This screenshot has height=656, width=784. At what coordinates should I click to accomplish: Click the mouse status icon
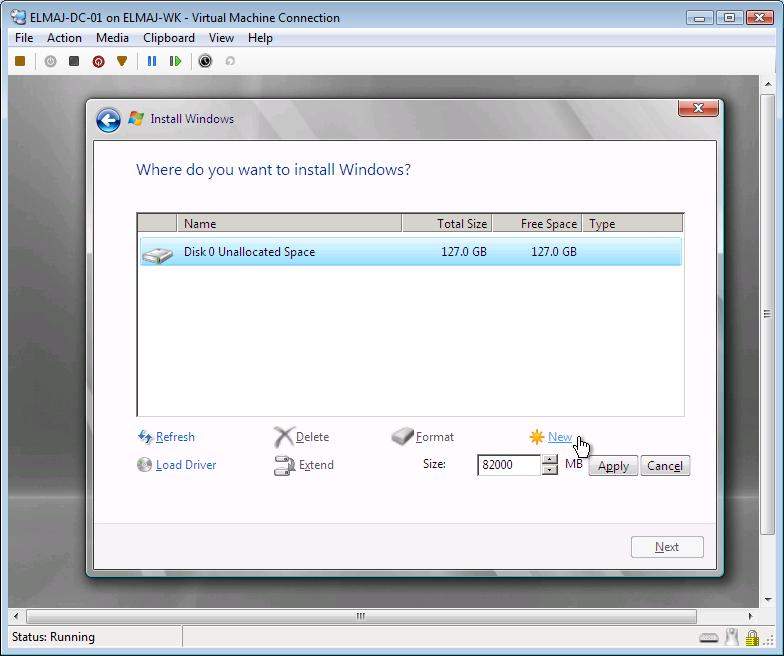[732, 637]
